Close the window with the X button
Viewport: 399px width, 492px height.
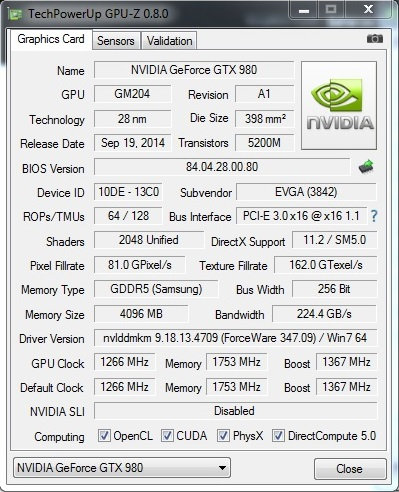click(x=368, y=10)
